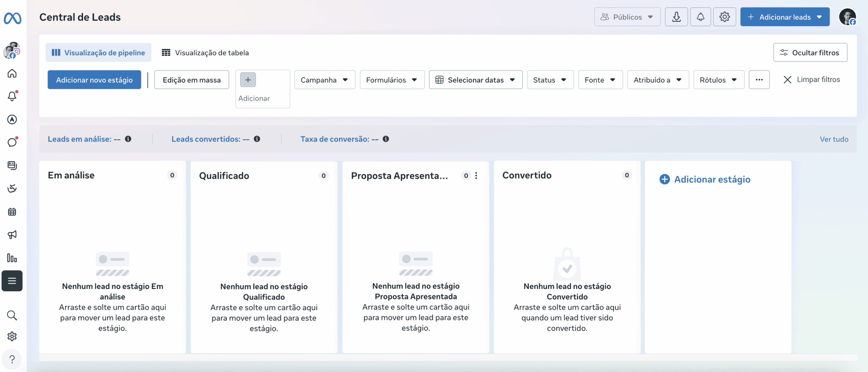
Task: Open the Ads compass icon in sidebar
Action: (12, 119)
